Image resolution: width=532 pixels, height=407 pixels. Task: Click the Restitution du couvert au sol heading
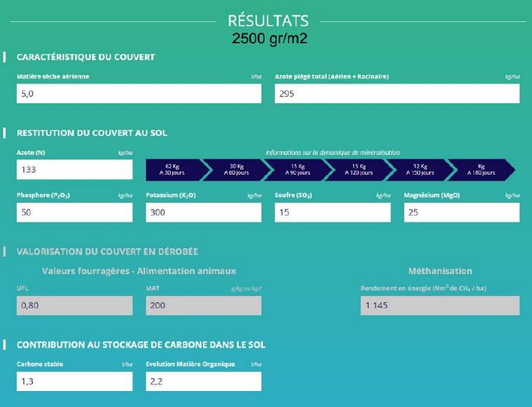click(x=92, y=133)
